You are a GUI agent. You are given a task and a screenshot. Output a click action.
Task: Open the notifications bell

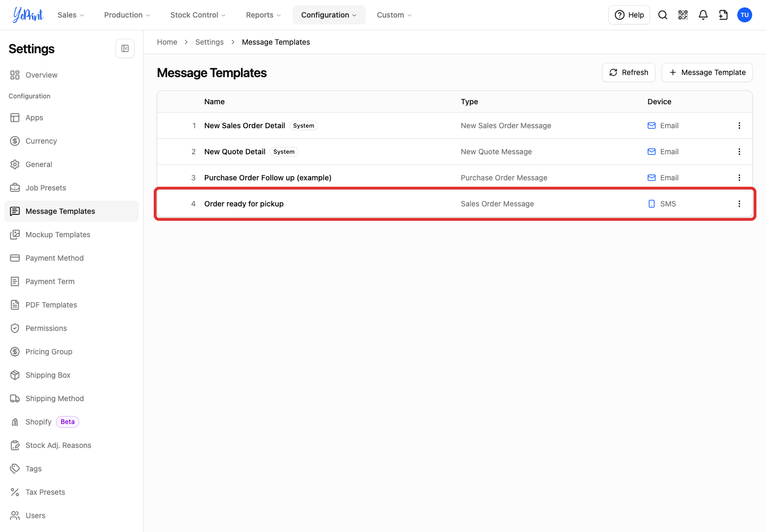pyautogui.click(x=703, y=15)
